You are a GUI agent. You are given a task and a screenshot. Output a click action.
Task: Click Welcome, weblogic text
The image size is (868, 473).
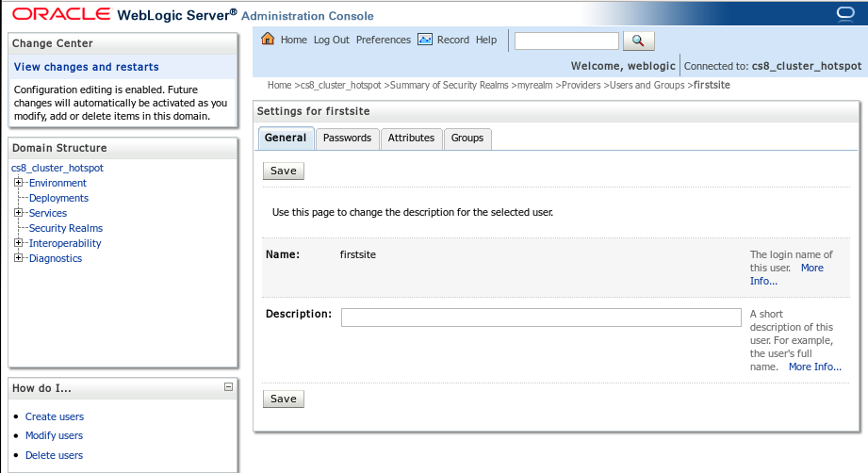[623, 66]
